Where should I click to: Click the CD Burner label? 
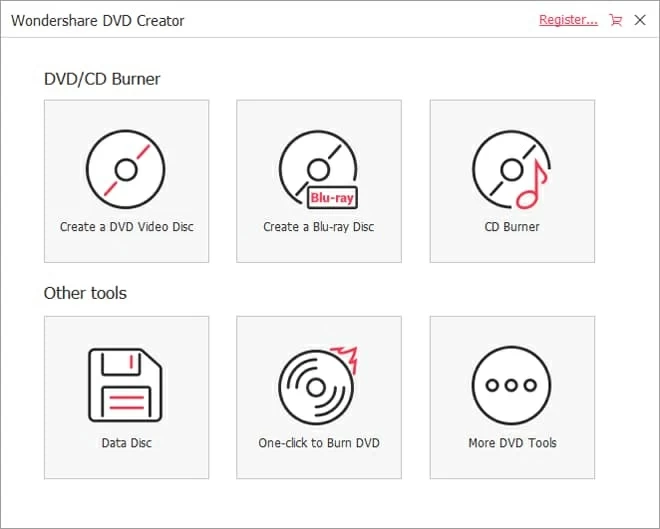coord(512,227)
